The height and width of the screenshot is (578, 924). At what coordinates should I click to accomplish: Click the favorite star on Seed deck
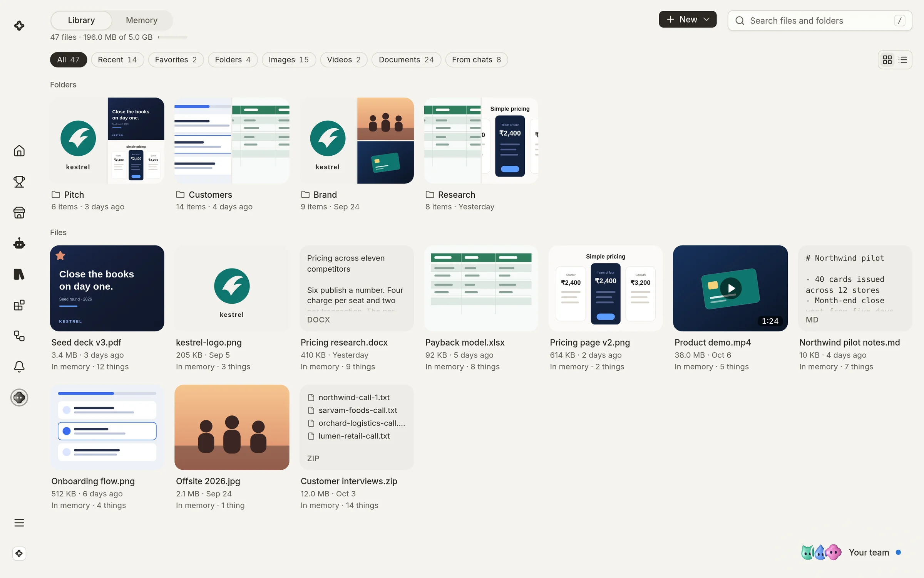pyautogui.click(x=60, y=255)
